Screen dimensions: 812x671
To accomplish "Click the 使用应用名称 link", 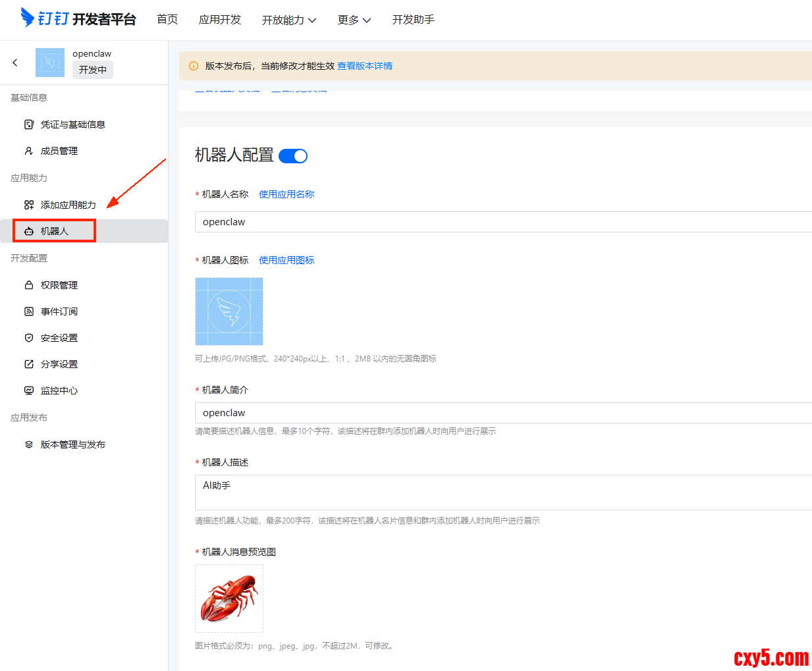I will point(286,194).
